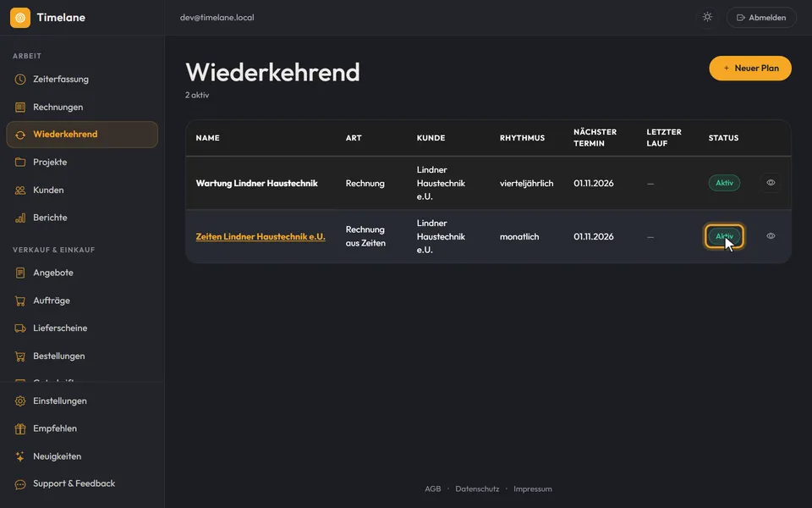
Task: Open the Wartung Lindner Haustechnik plan
Action: click(x=257, y=184)
